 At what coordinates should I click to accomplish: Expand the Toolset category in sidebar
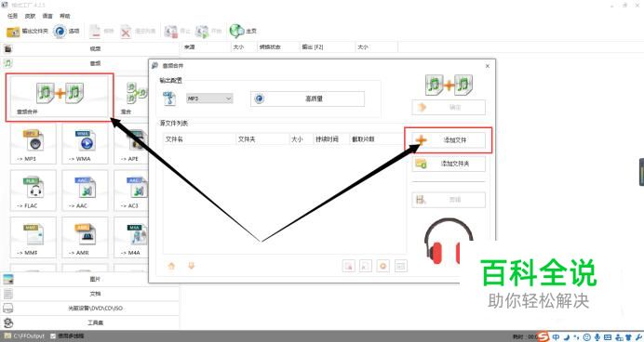90,322
